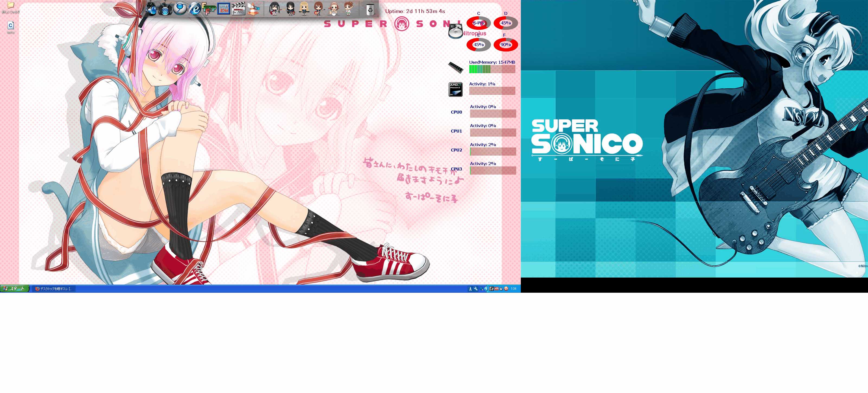Open Media Player Classic clapperboard icon
Image resolution: width=868 pixels, height=393 pixels.
click(x=239, y=9)
